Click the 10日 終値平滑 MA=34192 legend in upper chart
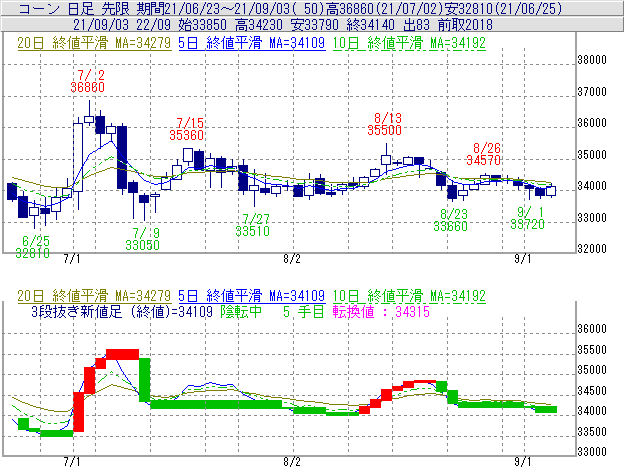 pos(409,43)
